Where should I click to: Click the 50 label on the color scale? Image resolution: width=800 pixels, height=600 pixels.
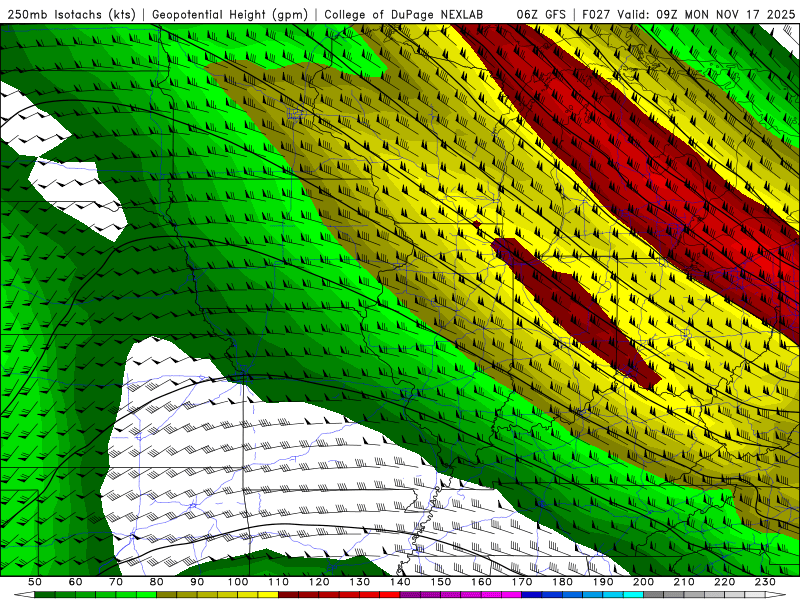click(x=35, y=582)
